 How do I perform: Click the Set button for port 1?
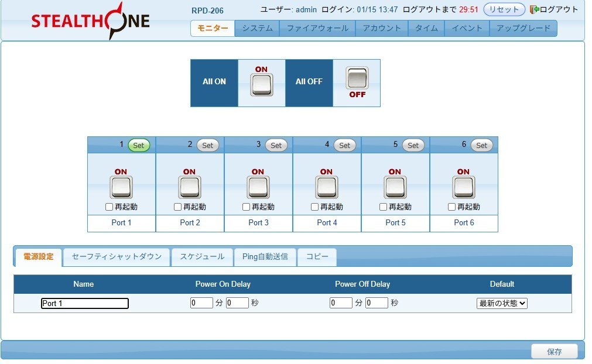139,145
